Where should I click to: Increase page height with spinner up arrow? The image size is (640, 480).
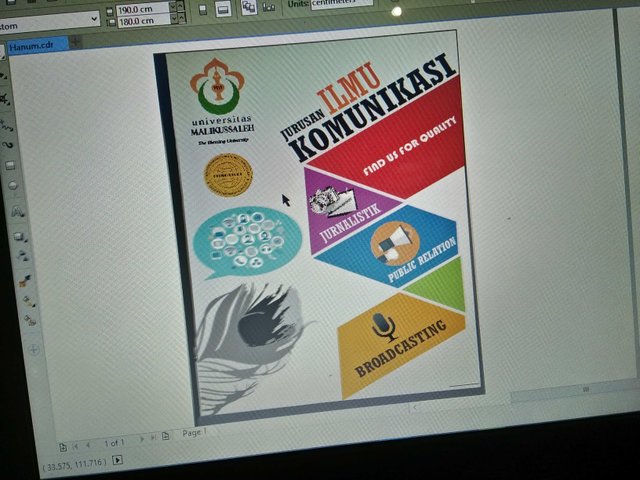(x=182, y=18)
